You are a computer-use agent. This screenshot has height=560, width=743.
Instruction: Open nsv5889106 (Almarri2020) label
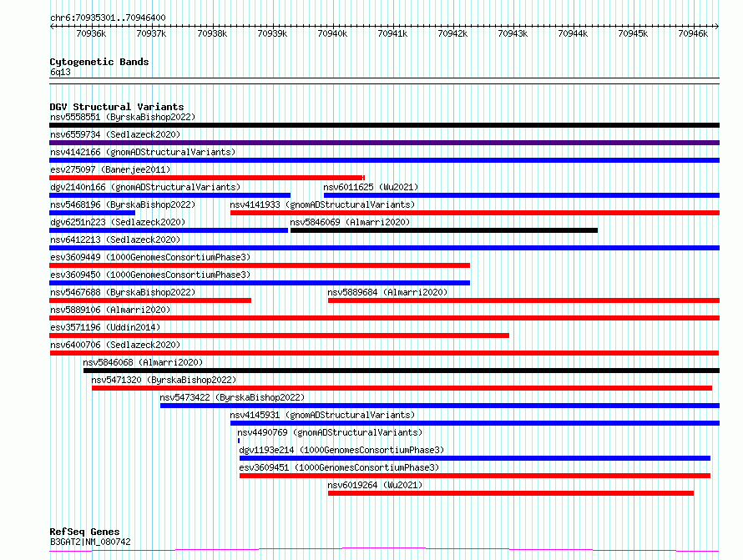[x=110, y=310]
